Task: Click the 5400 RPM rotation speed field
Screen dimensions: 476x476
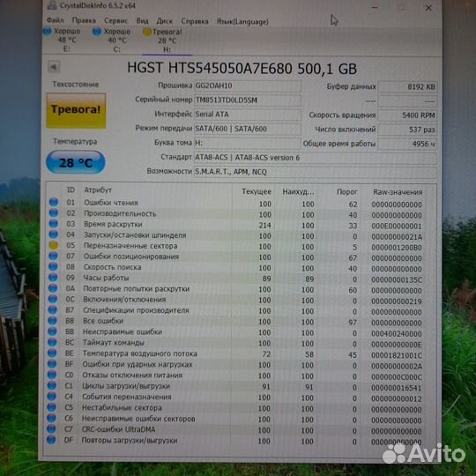Action: [x=407, y=115]
